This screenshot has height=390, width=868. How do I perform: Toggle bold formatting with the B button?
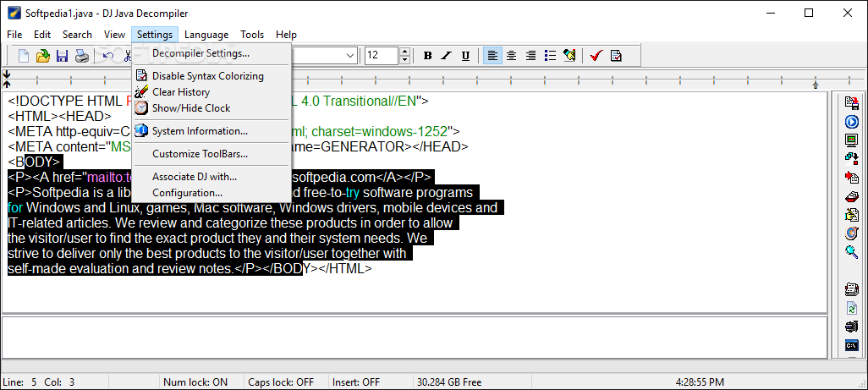[x=427, y=55]
